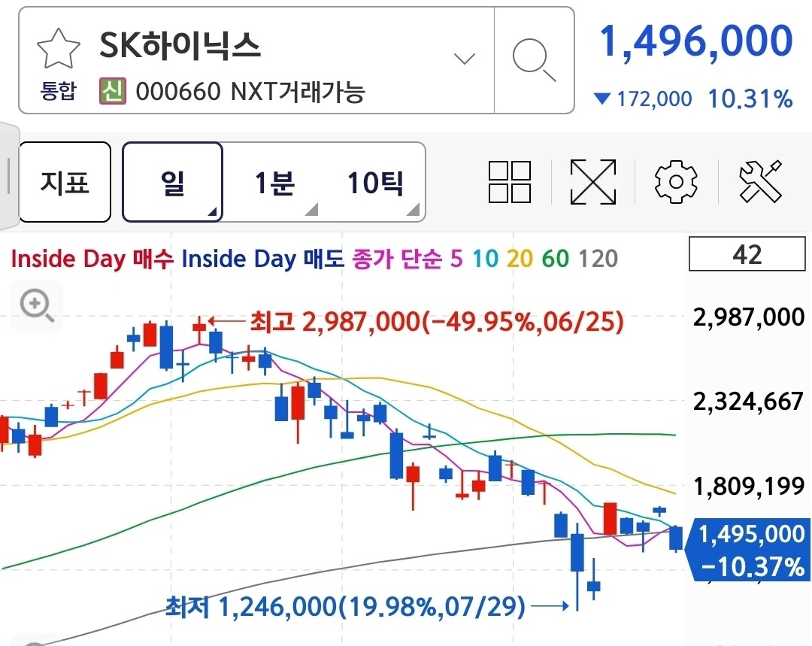Click the stock code 000660

tap(178, 92)
